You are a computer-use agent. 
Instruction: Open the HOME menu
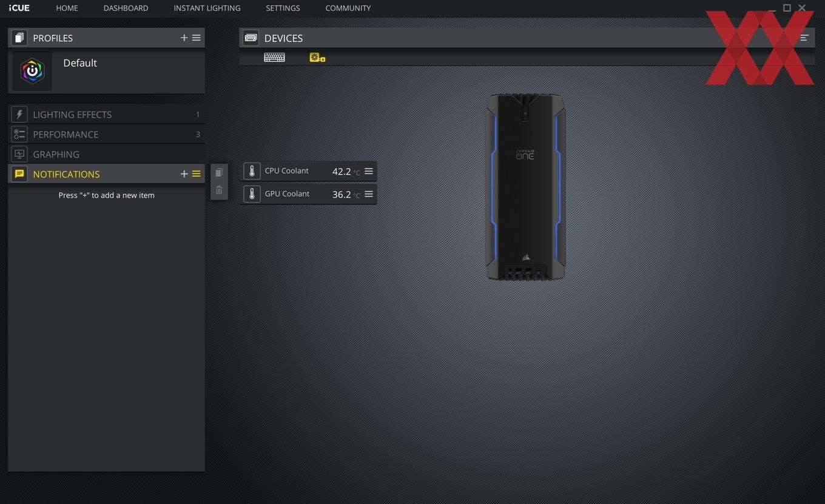(x=67, y=8)
